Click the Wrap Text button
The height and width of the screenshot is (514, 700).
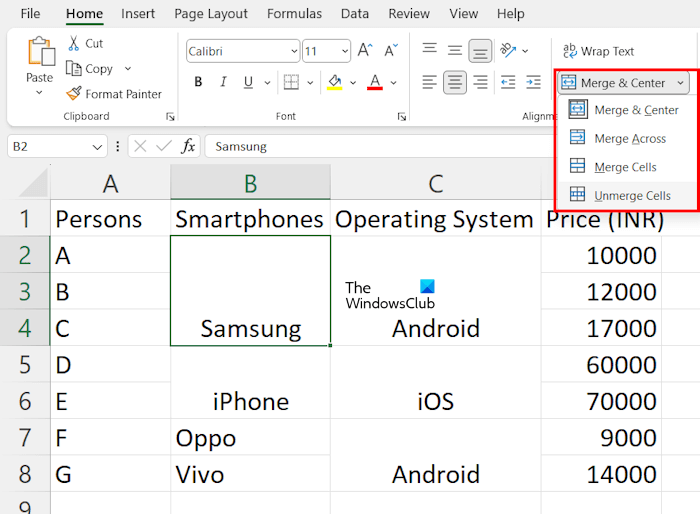[598, 51]
